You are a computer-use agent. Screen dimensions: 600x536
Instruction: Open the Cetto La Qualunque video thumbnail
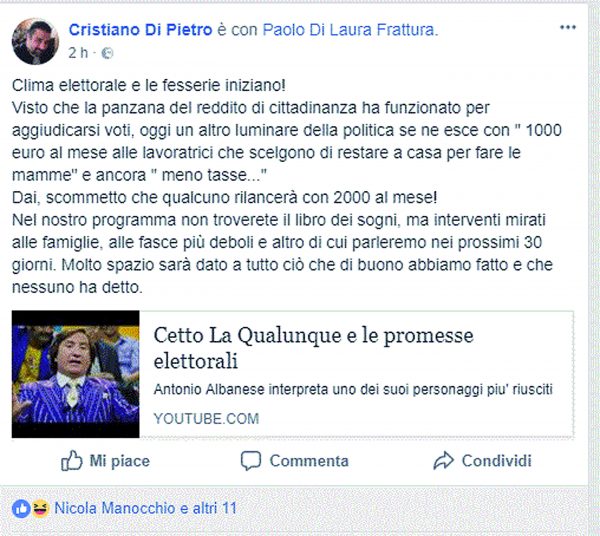pos(76,374)
